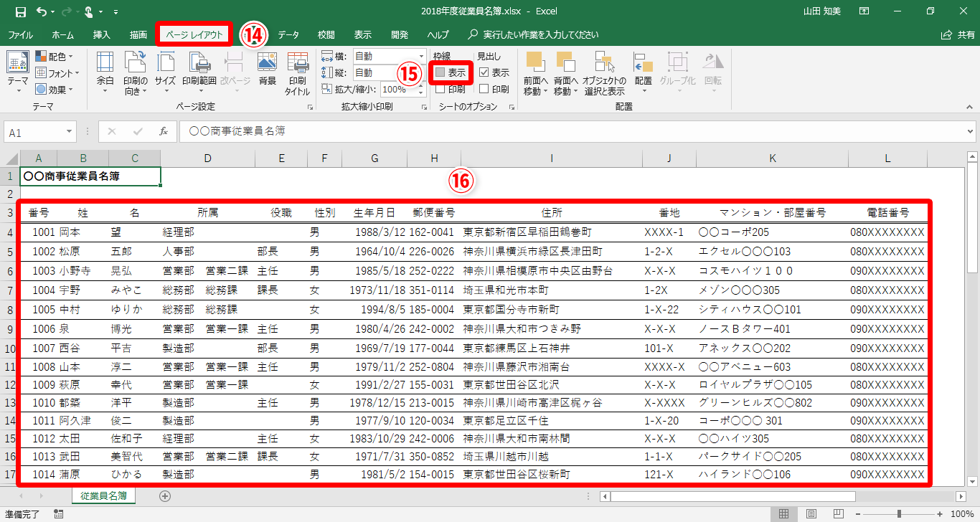980x522 pixels.
Task: Open the フォント (Fonts) theme dropdown
Action: (57, 73)
